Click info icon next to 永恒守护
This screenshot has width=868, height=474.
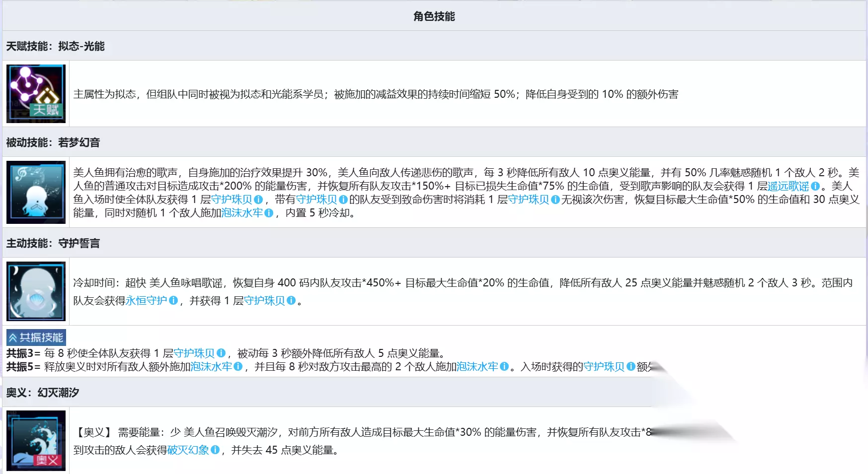point(173,300)
